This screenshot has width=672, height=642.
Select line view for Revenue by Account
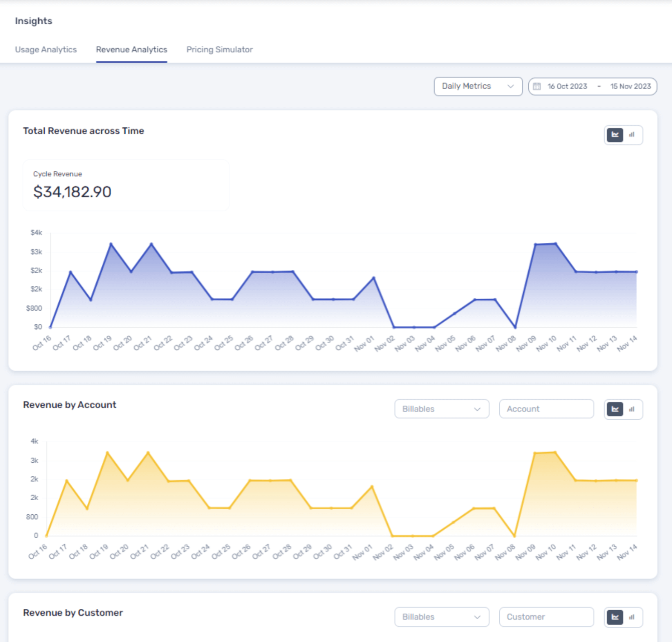tap(616, 409)
